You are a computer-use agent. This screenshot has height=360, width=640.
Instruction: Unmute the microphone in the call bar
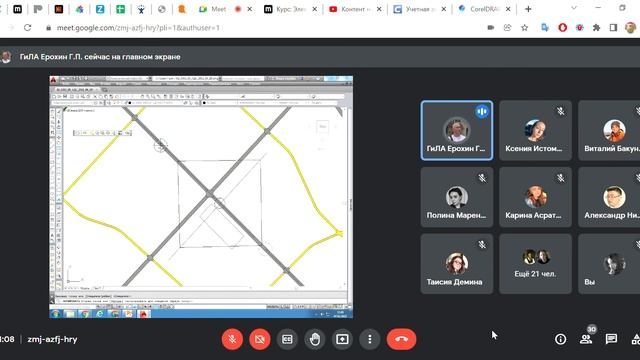(232, 339)
